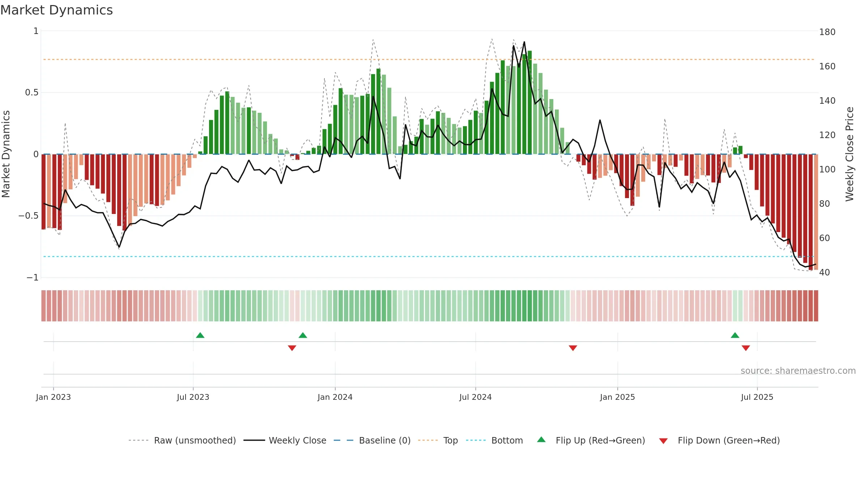This screenshot has width=868, height=488.
Task: Toggle Weekly Close legend entry
Action: 285,440
